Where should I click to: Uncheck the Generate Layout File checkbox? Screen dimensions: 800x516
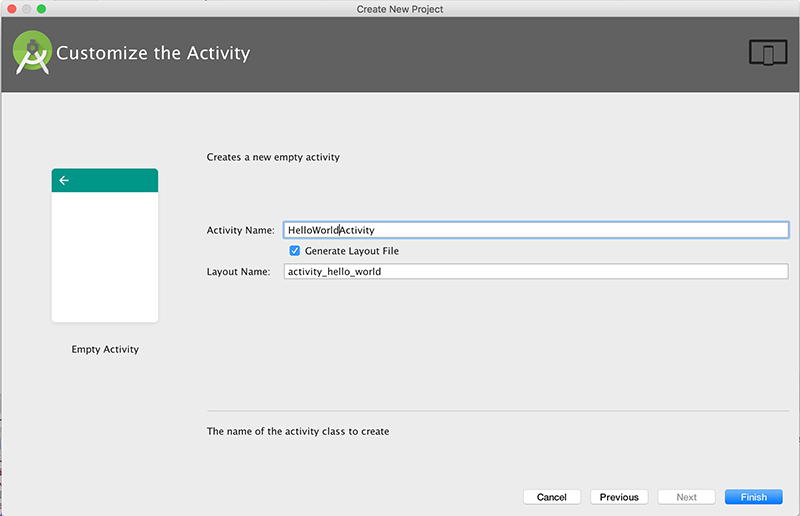click(294, 251)
